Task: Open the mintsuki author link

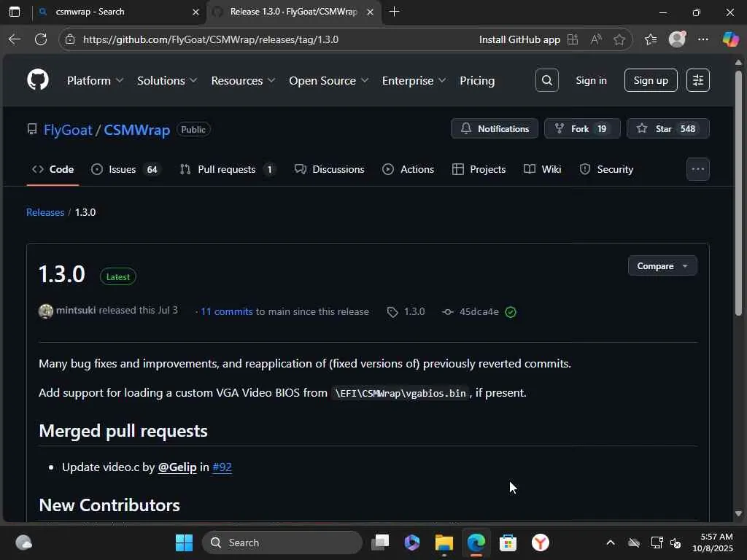Action: pos(76,310)
